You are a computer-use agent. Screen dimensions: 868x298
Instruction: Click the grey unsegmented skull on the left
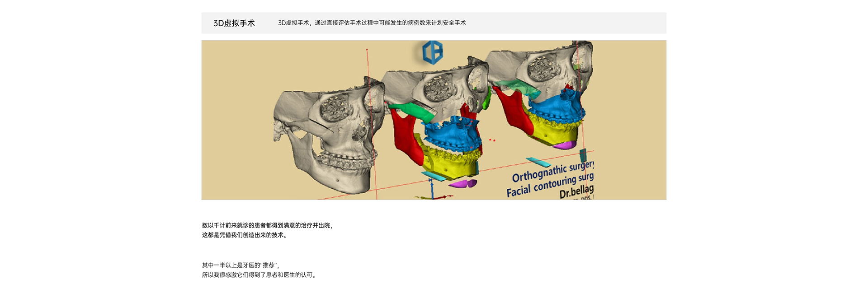point(325,135)
